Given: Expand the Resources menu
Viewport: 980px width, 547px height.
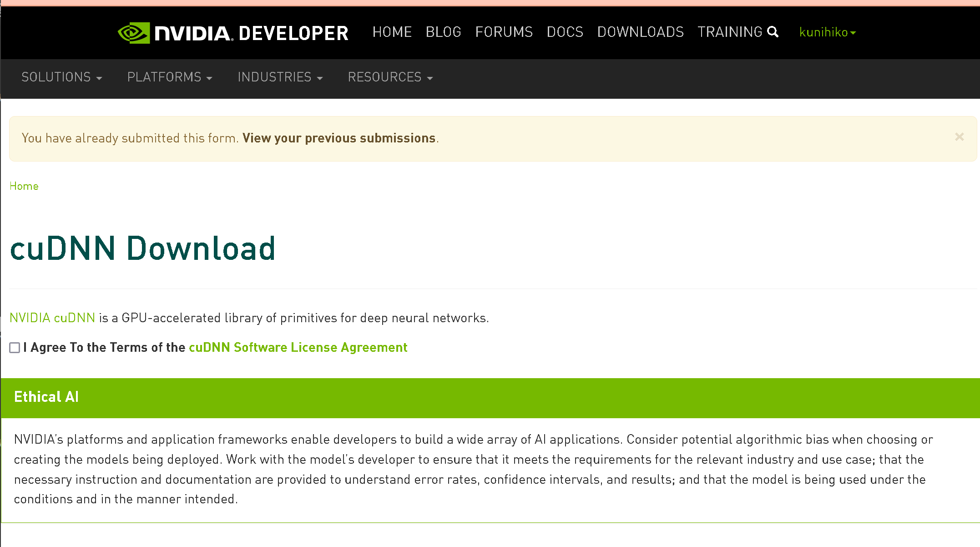Looking at the screenshot, I should point(390,77).
